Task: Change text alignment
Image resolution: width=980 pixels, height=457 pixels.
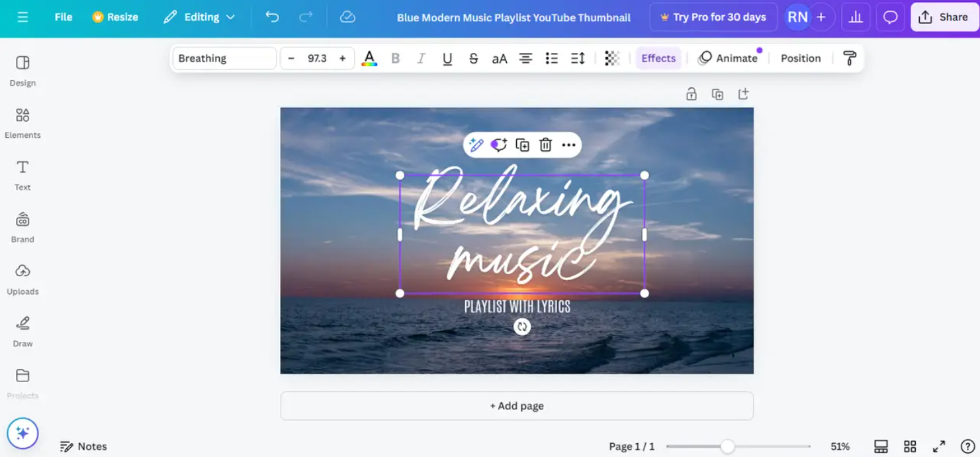Action: (x=525, y=58)
